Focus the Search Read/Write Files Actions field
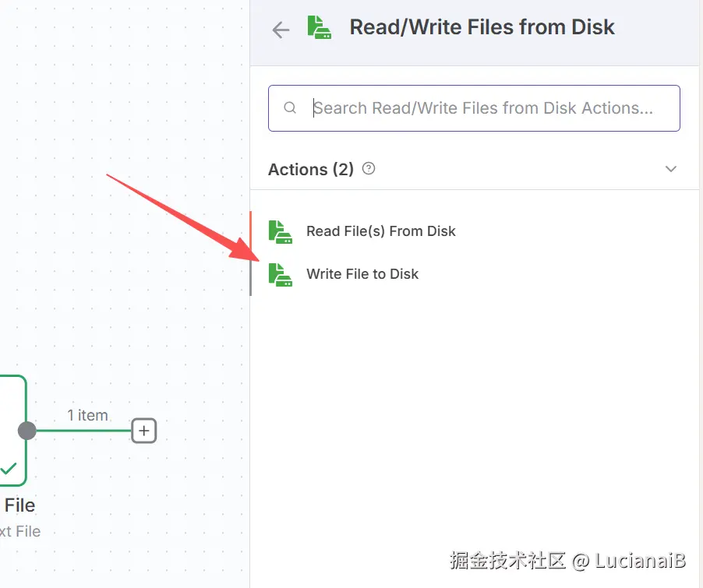 (483, 107)
